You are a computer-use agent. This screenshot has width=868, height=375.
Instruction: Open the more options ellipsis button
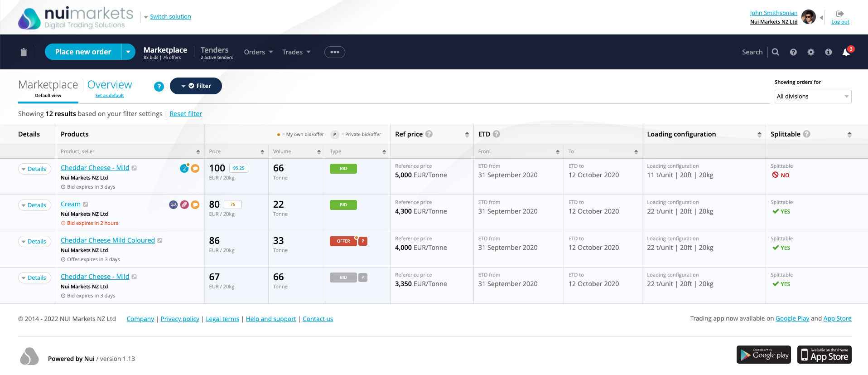(335, 52)
